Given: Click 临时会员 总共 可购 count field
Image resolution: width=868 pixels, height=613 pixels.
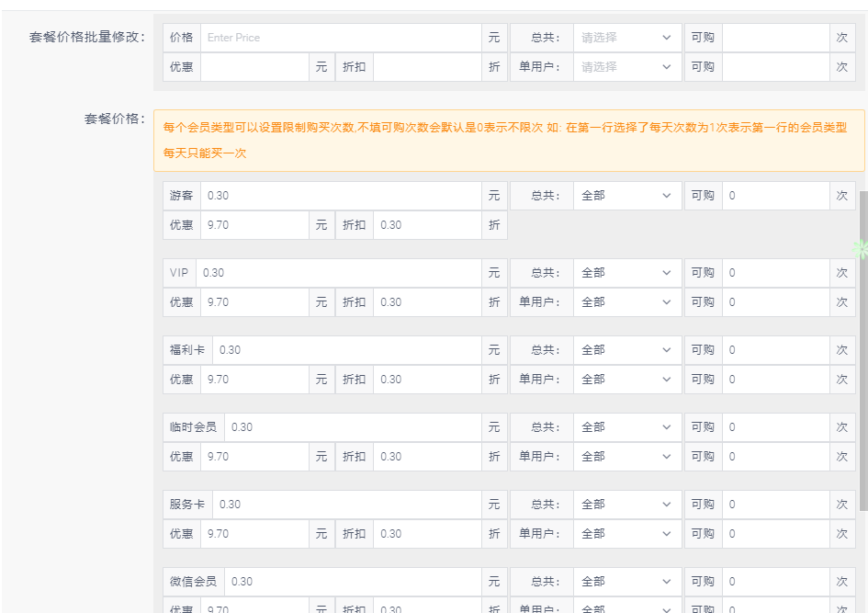Looking at the screenshot, I should [x=776, y=427].
